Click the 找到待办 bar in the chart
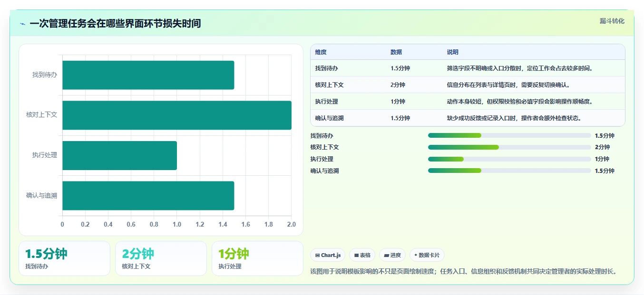This screenshot has width=644, height=295. (x=148, y=75)
